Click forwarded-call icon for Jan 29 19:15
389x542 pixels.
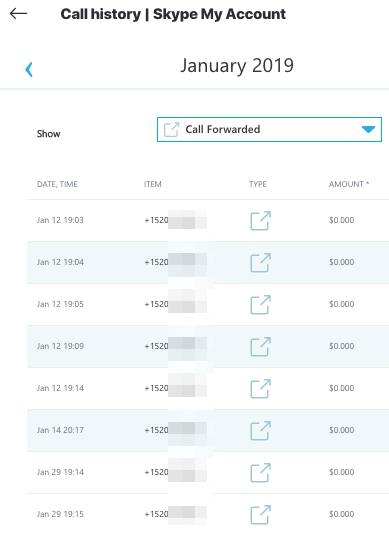(x=260, y=514)
